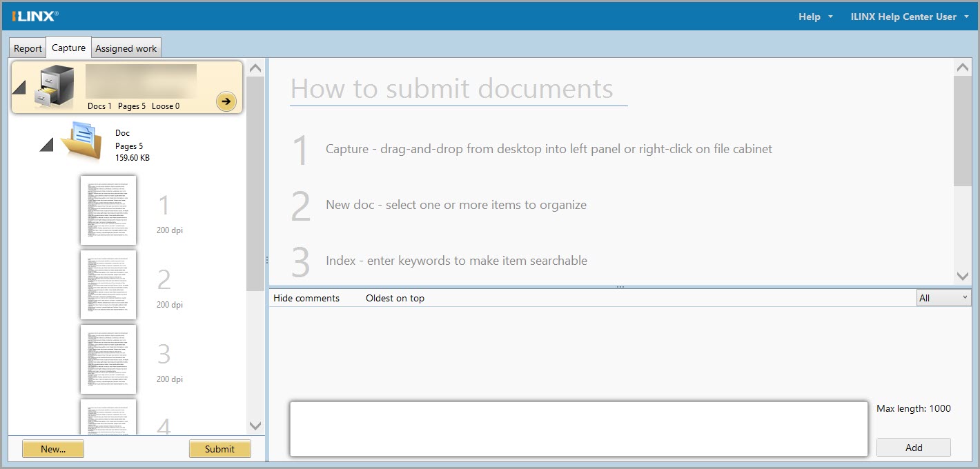Switch to the Assigned work tab
The width and height of the screenshot is (980, 469).
coord(126,48)
